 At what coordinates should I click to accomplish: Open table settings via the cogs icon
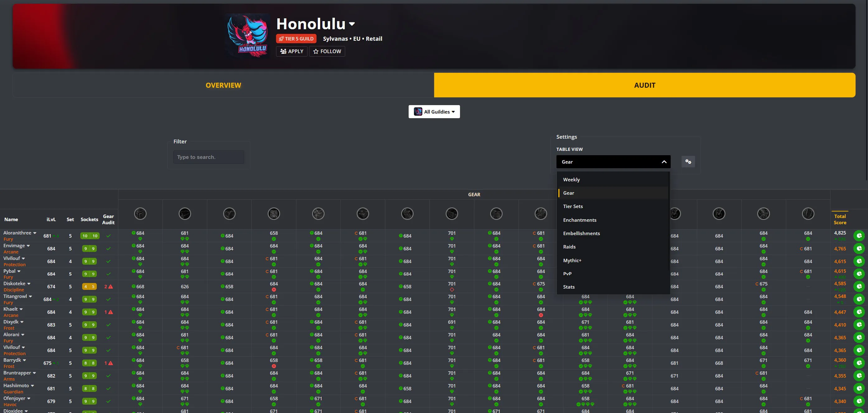point(688,162)
